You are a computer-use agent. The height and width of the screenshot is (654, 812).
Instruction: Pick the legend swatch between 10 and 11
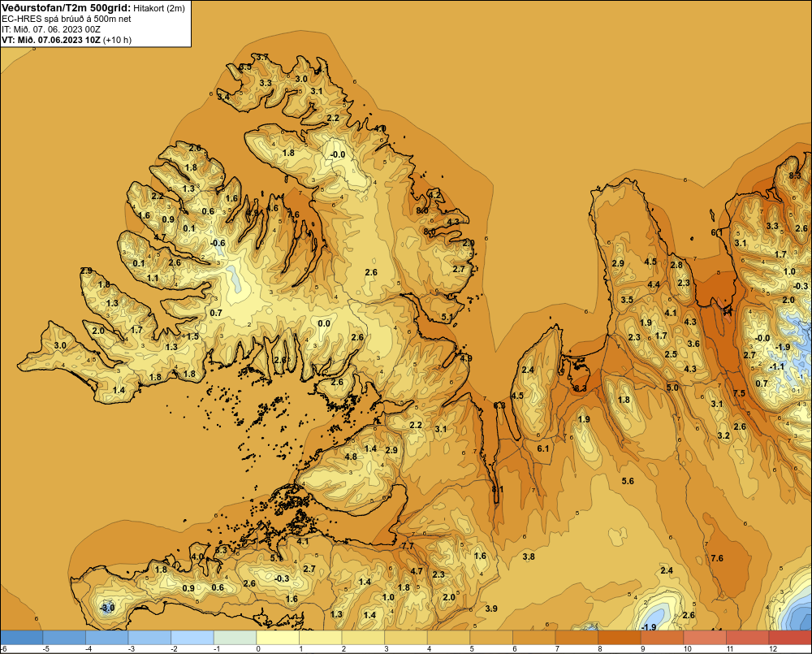point(705,637)
